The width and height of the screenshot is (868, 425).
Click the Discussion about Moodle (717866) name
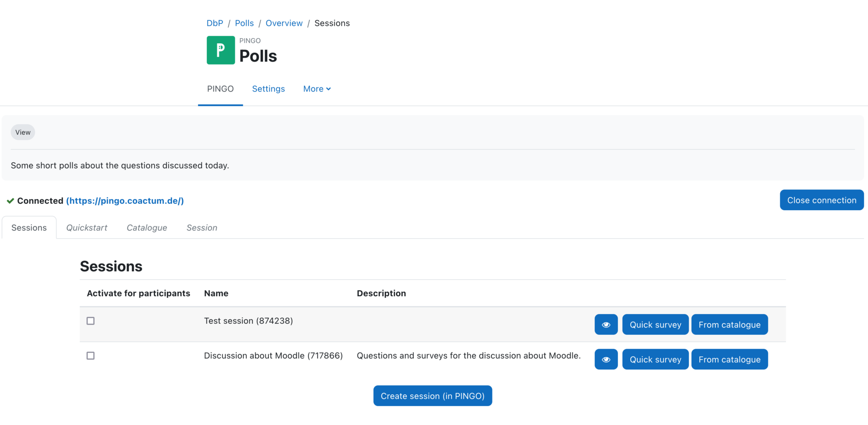[273, 356]
